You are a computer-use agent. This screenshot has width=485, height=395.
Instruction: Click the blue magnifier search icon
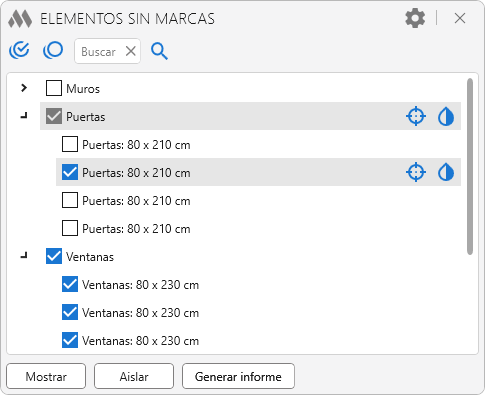(x=159, y=51)
